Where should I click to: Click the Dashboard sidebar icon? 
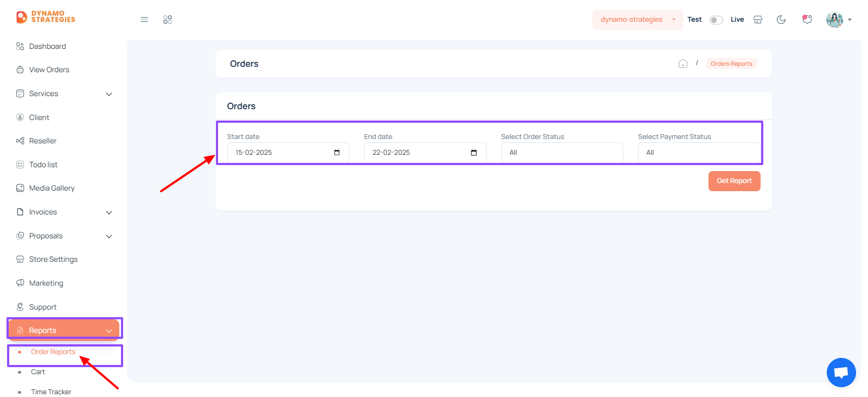coord(20,46)
